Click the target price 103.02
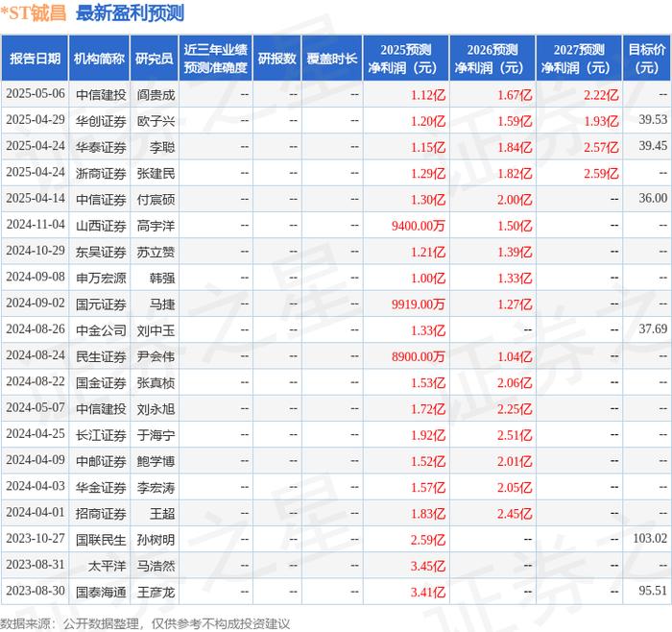Image resolution: width=672 pixels, height=632 pixels. tap(650, 538)
